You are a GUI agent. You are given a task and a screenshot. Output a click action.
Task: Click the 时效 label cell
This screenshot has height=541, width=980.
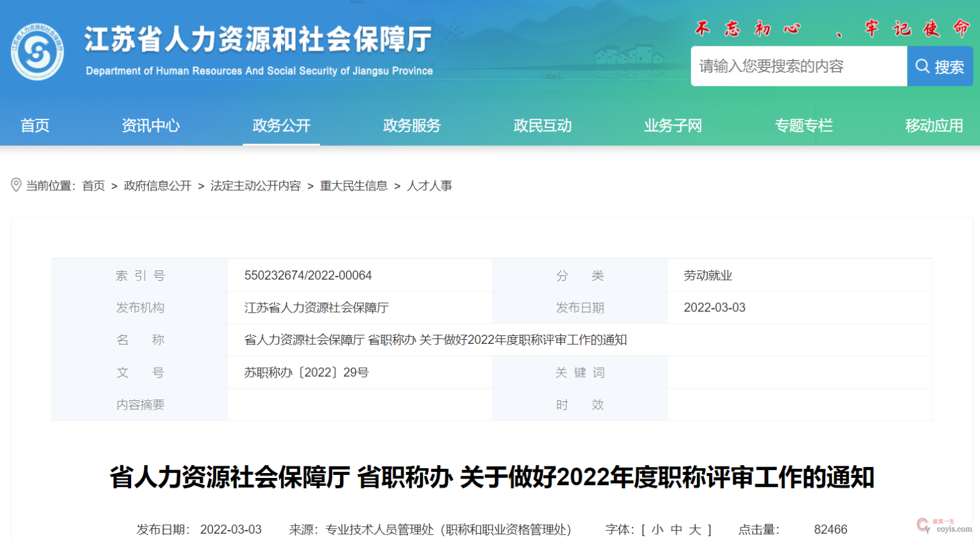579,405
